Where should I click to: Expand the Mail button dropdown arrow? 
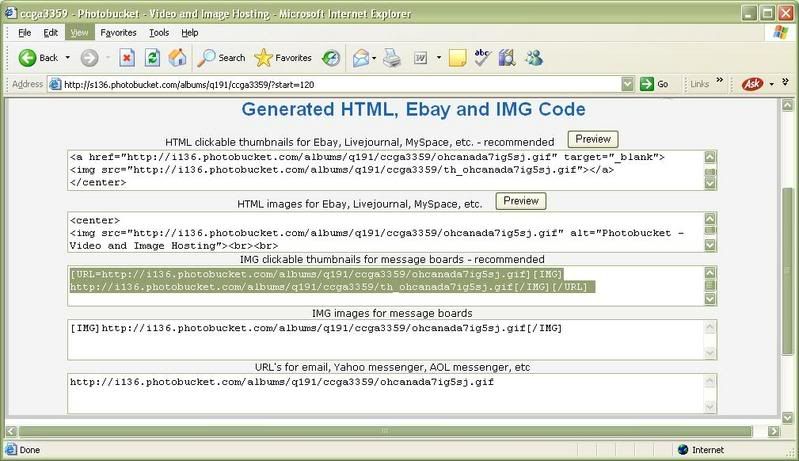(376, 58)
